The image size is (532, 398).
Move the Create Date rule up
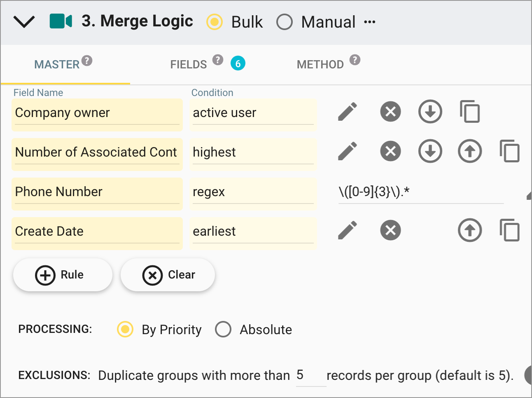(x=469, y=230)
